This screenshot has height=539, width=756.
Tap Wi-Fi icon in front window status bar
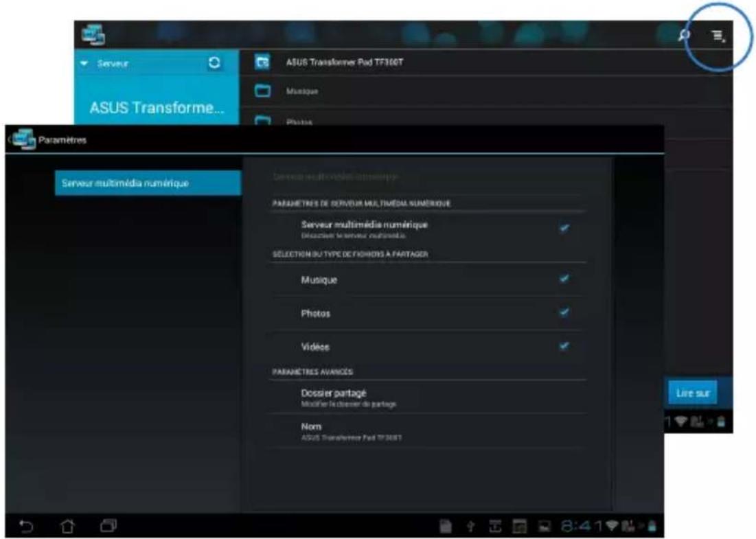click(612, 525)
